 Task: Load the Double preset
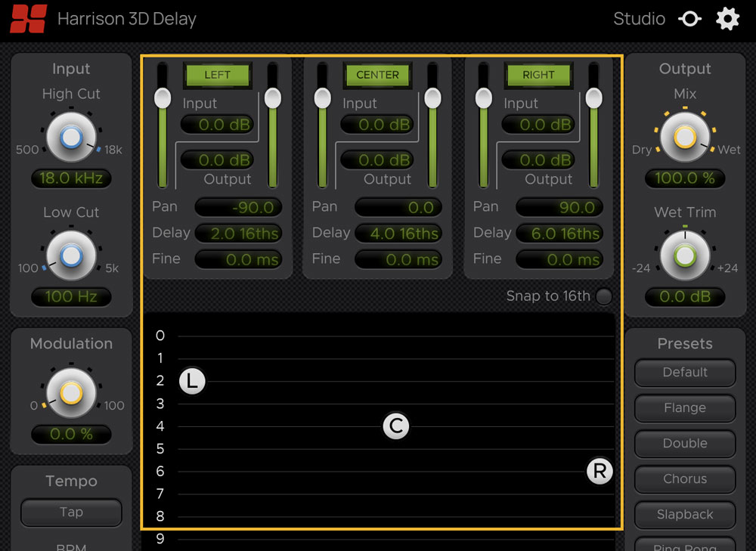pyautogui.click(x=685, y=444)
